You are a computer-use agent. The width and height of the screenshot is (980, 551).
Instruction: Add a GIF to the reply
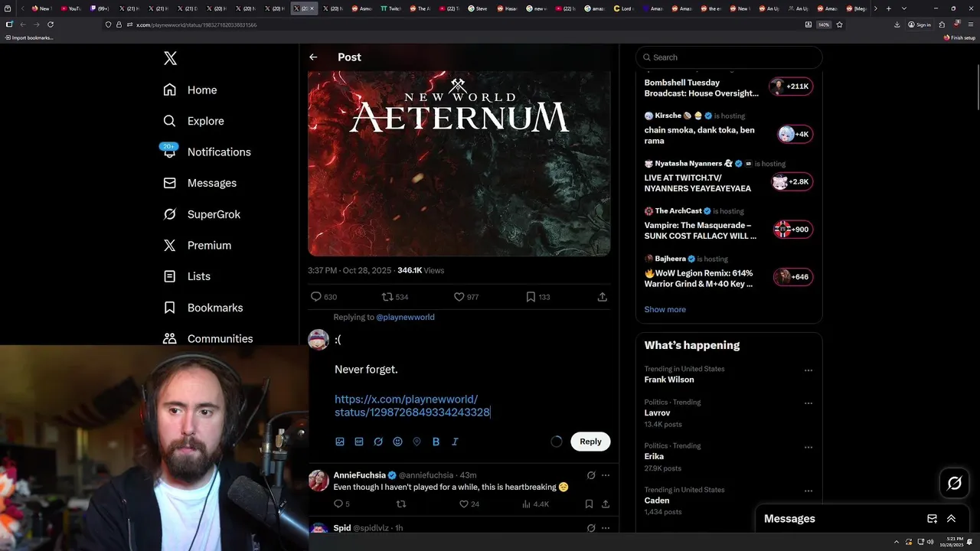[359, 442]
